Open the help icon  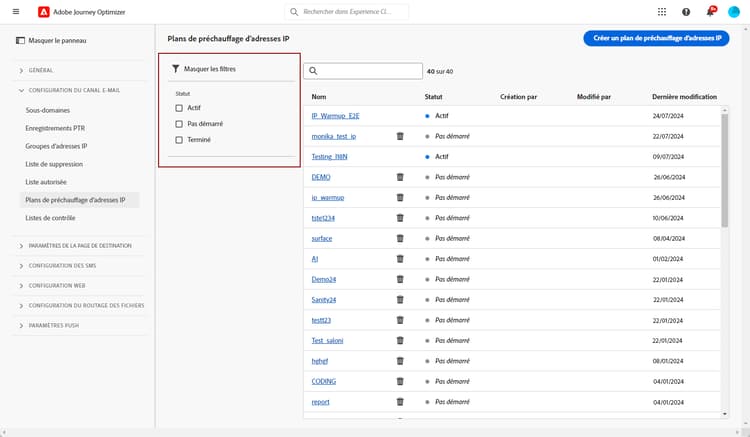[686, 12]
